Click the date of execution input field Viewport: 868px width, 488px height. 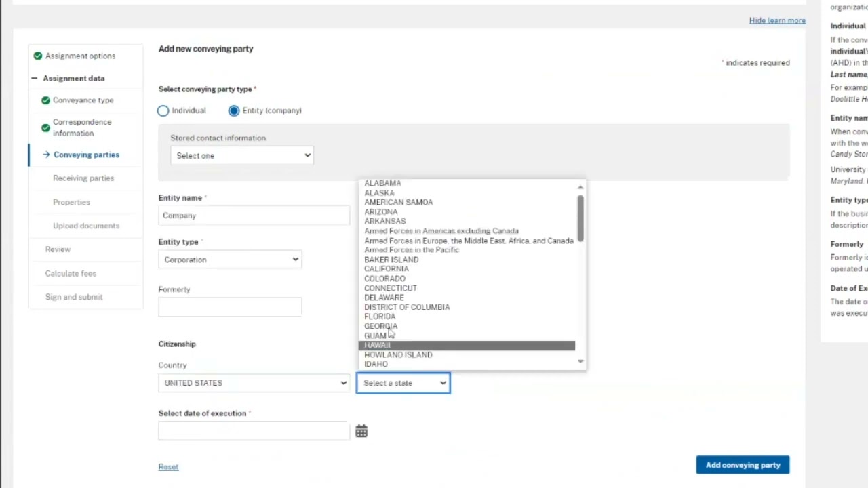click(x=254, y=431)
